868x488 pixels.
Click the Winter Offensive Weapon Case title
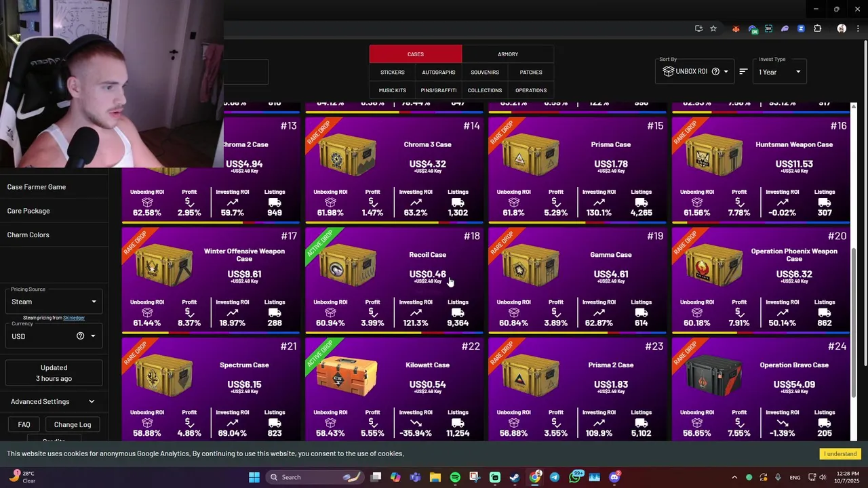[x=244, y=255]
